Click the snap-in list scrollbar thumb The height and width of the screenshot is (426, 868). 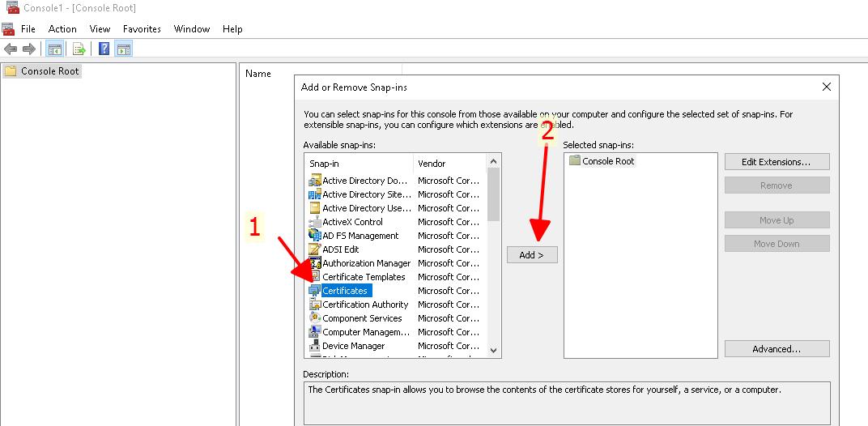click(494, 194)
